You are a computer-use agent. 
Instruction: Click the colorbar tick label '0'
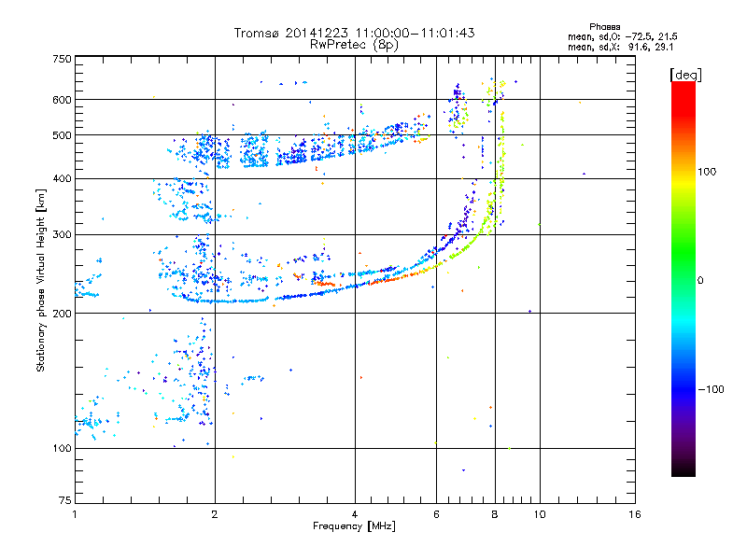coord(700,281)
